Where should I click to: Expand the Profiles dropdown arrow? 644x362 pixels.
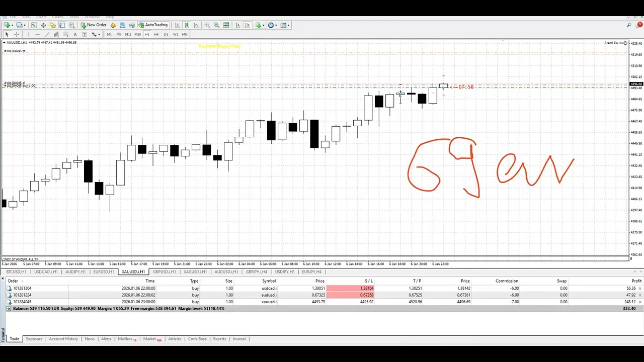point(25,25)
